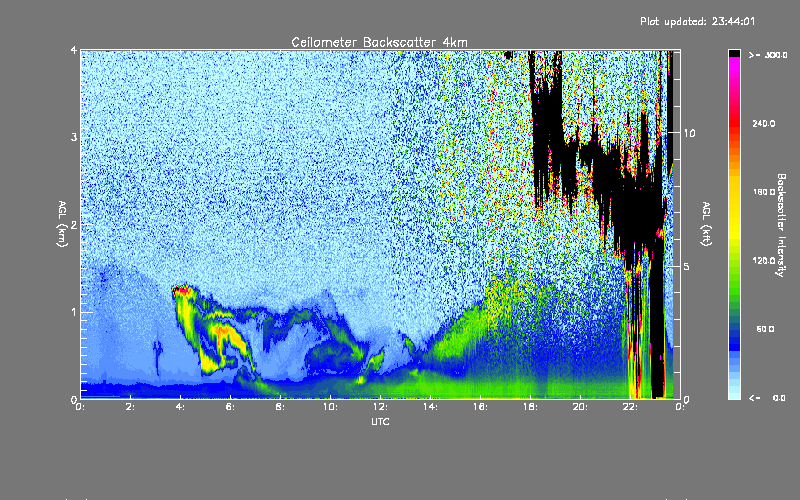
Task: Click the magenta band of the colorbar
Action: [734, 64]
